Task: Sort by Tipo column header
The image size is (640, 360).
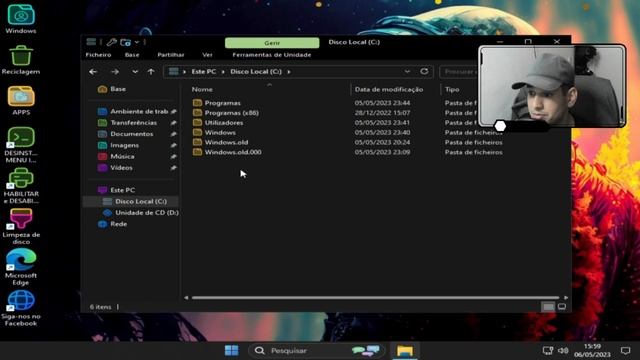Action: [452, 89]
